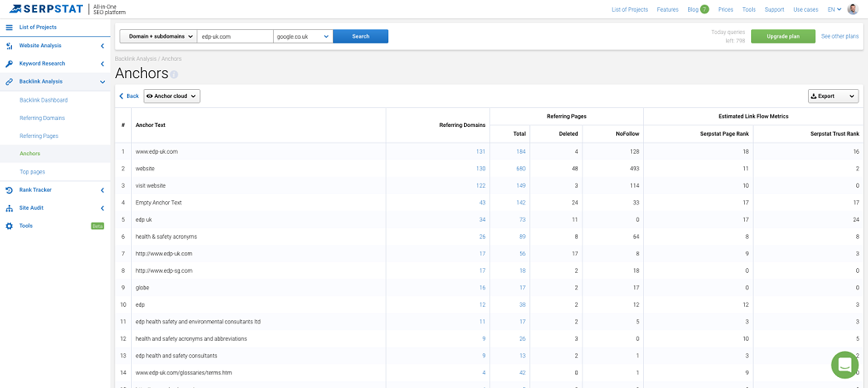Viewport: 868px width, 388px height.
Task: Sort by Referring Domains column header
Action: coord(462,125)
